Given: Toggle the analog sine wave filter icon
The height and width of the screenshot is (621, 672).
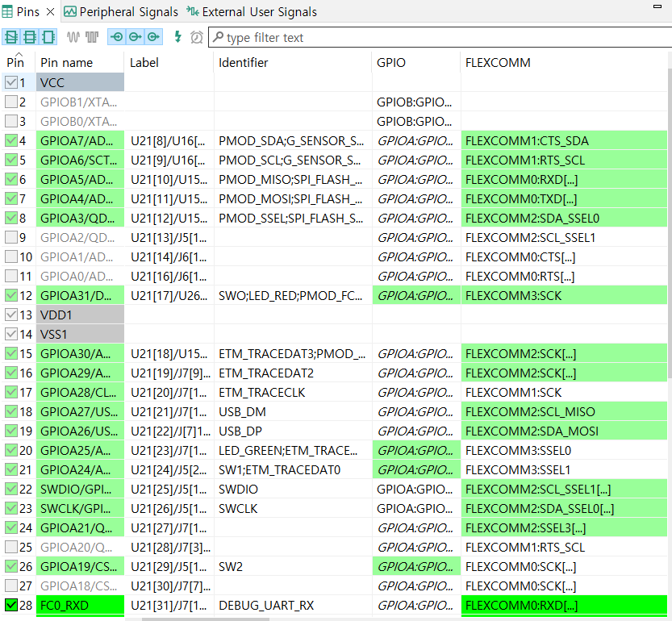Looking at the screenshot, I should click(x=73, y=37).
